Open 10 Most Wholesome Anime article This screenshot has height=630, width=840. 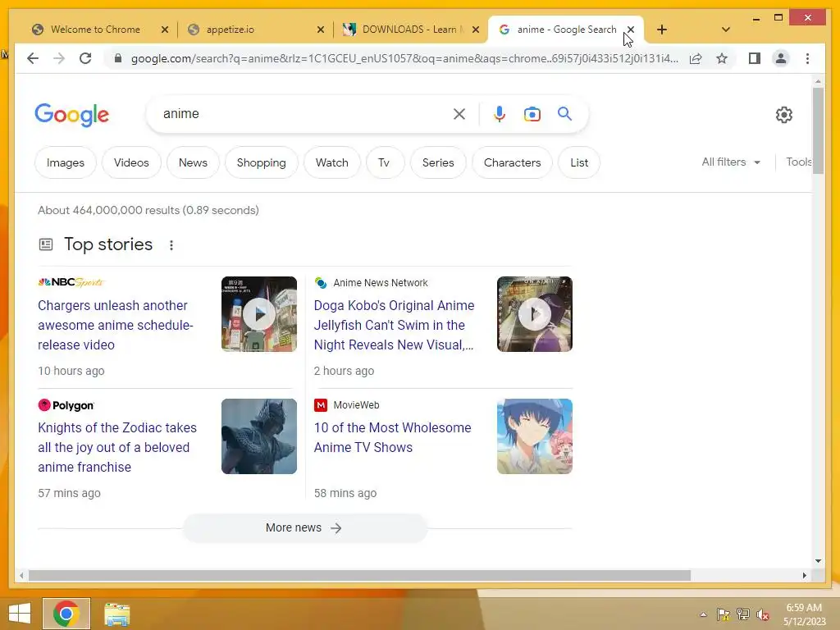tap(393, 438)
